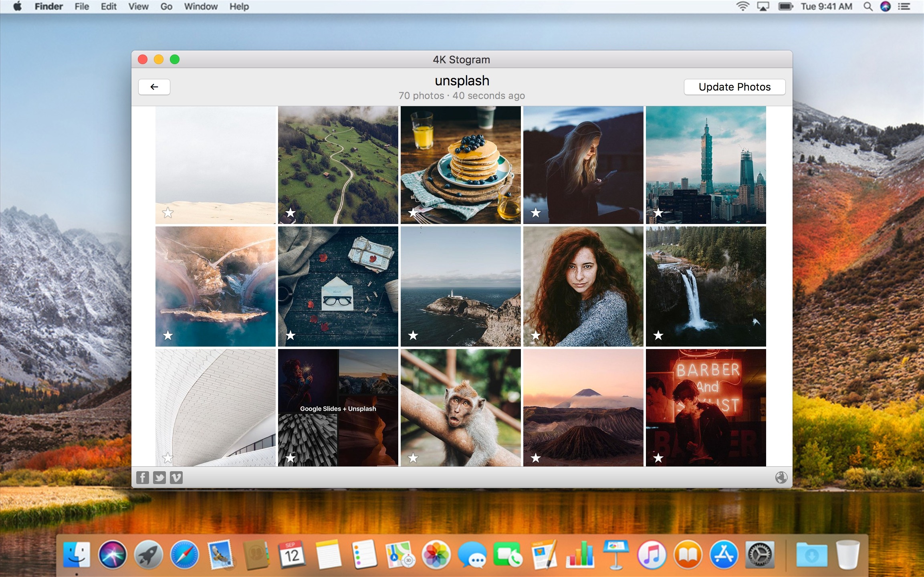Viewport: 924px width, 577px height.
Task: Open the Window menu
Action: pos(201,6)
